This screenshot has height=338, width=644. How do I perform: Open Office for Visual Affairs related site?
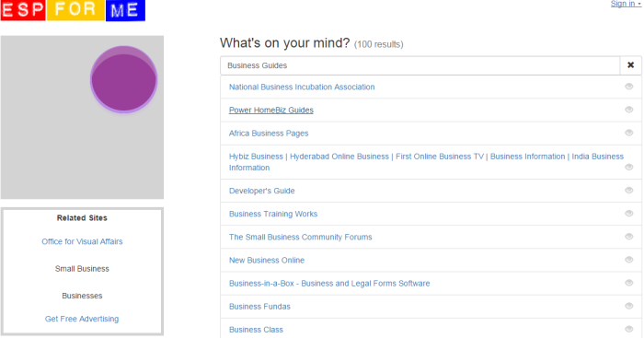pyautogui.click(x=82, y=241)
